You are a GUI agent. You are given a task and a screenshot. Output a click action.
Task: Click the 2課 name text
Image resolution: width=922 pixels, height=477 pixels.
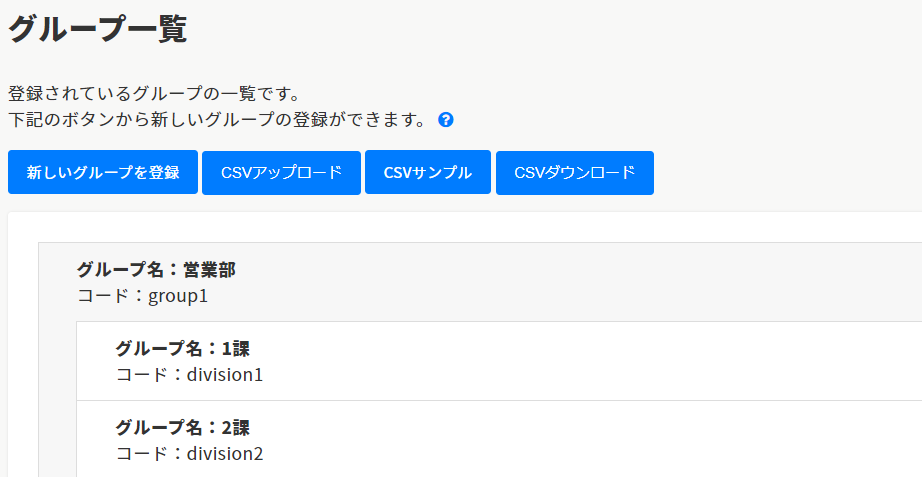point(236,428)
